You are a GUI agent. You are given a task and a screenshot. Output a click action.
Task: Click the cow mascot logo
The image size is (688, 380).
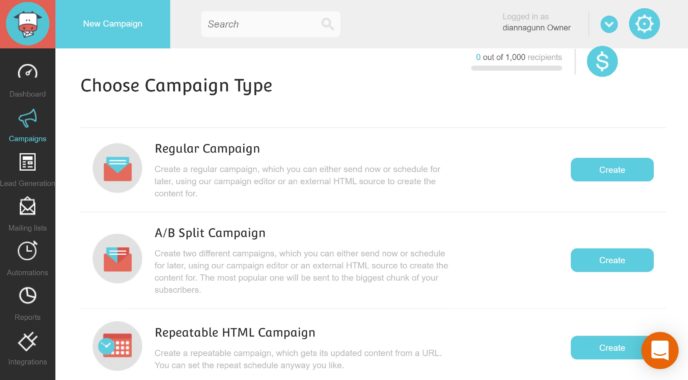[x=28, y=24]
